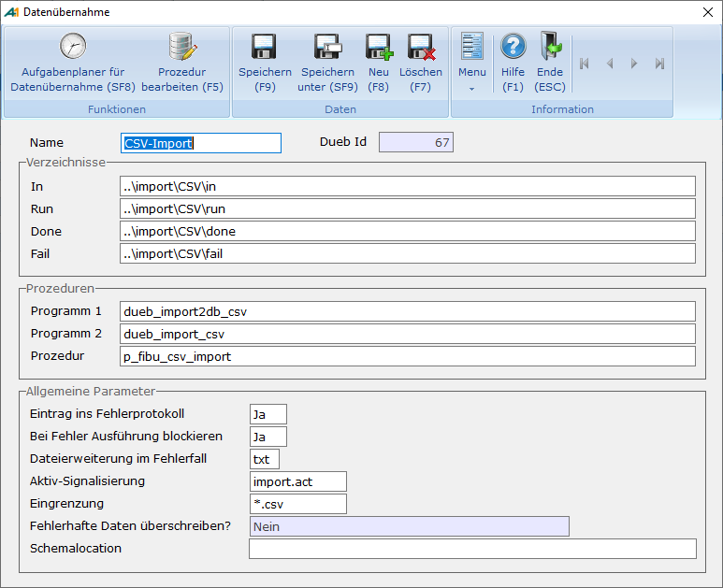Click the empty Schemalocation field
Viewport: 723px width, 588px height.
(472, 549)
